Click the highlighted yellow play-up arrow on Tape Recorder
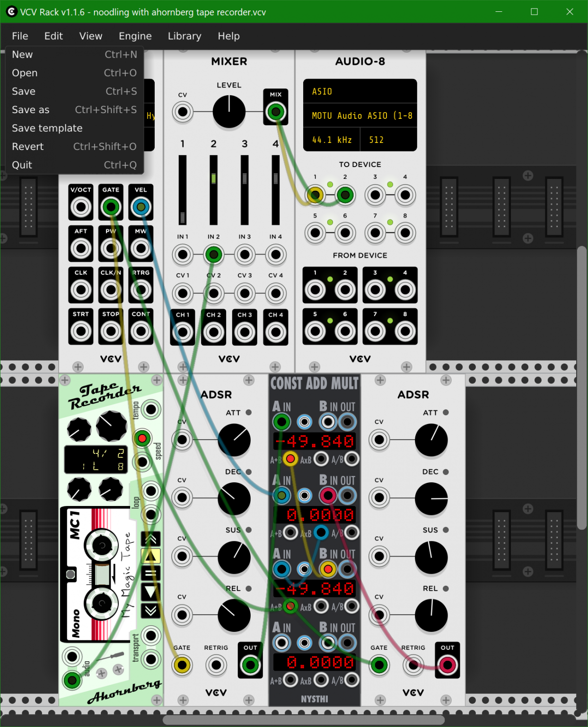588x727 pixels. click(x=151, y=556)
